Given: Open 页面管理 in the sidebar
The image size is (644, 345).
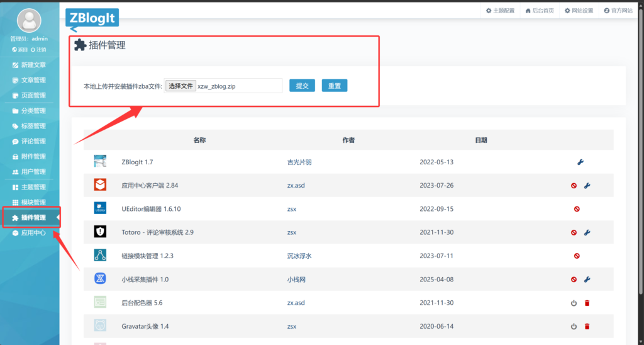Looking at the screenshot, I should [x=29, y=96].
